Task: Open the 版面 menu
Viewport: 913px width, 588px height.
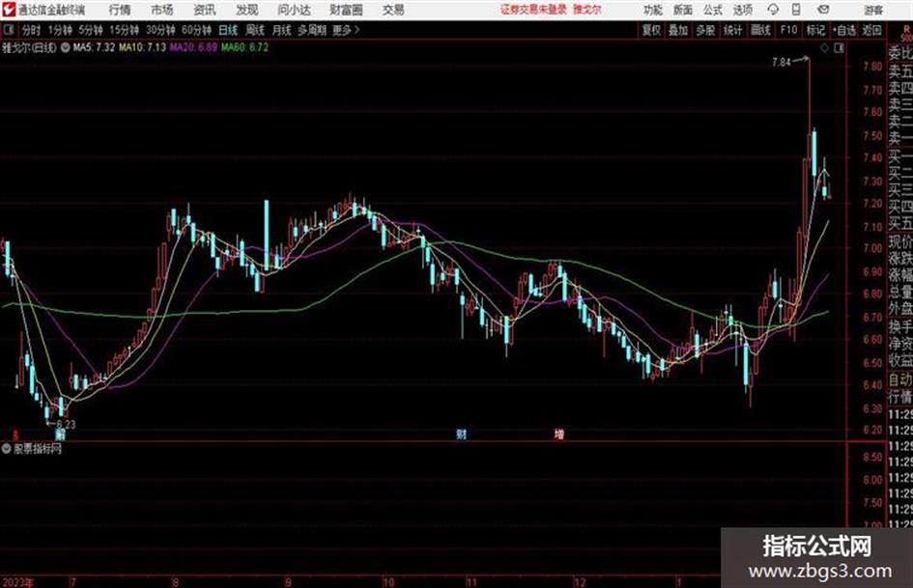Action: click(683, 10)
